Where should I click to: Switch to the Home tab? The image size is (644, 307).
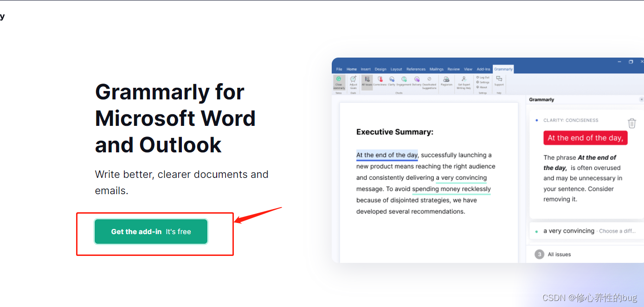pyautogui.click(x=352, y=69)
